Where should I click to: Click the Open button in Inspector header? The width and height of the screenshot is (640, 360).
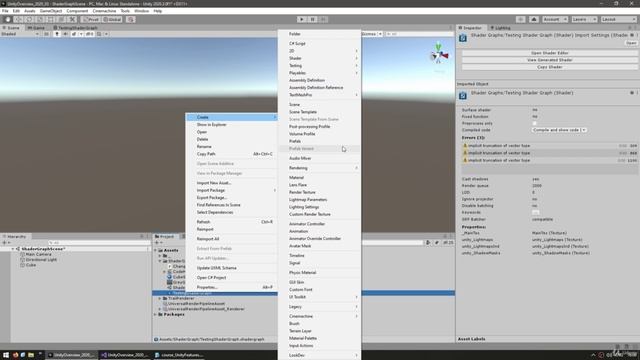631,43
